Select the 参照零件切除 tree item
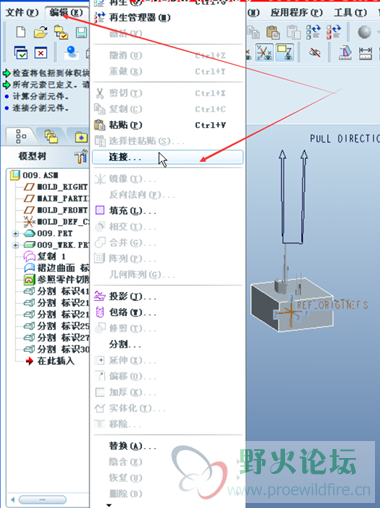Image resolution: width=380 pixels, height=508 pixels. pyautogui.click(x=56, y=279)
